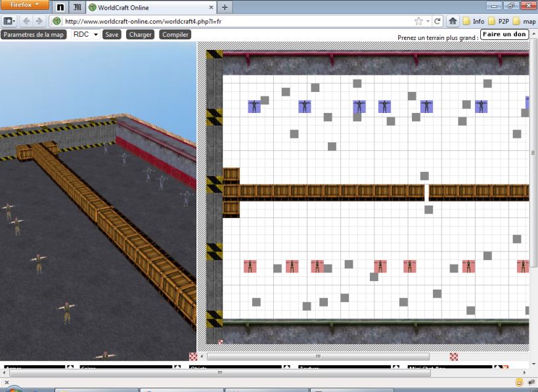Select gray block just above the crate gap
The image size is (538, 392).
[x=424, y=176]
